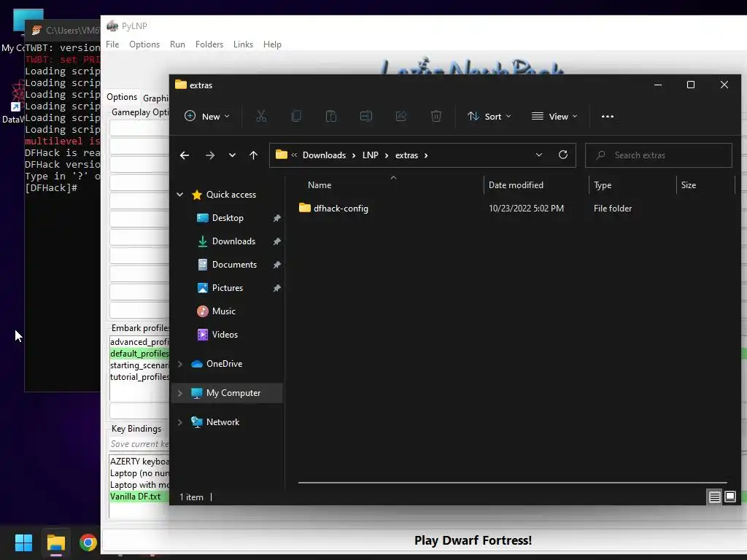Open recent locations dropdown arrow

tap(232, 155)
